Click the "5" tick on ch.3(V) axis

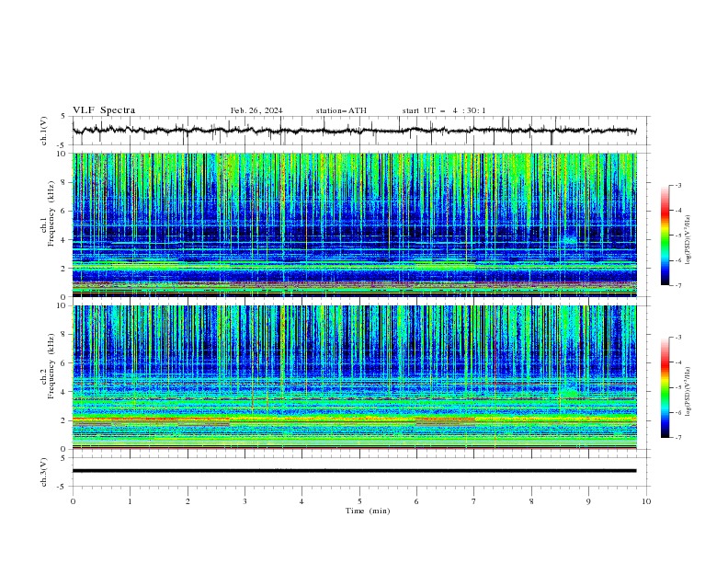pos(63,458)
